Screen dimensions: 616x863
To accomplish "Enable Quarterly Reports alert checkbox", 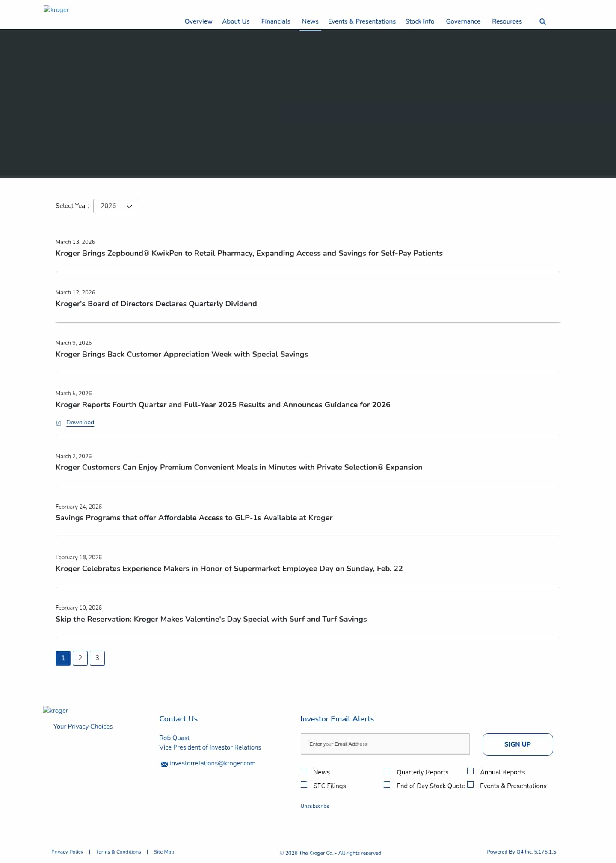I will pyautogui.click(x=387, y=771).
